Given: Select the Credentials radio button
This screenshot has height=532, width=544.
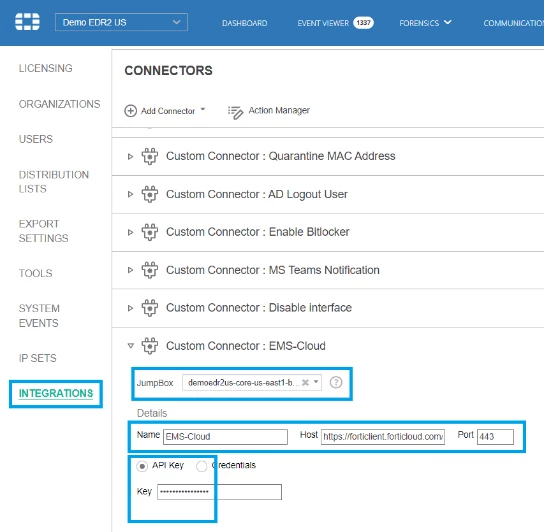Looking at the screenshot, I should [202, 466].
